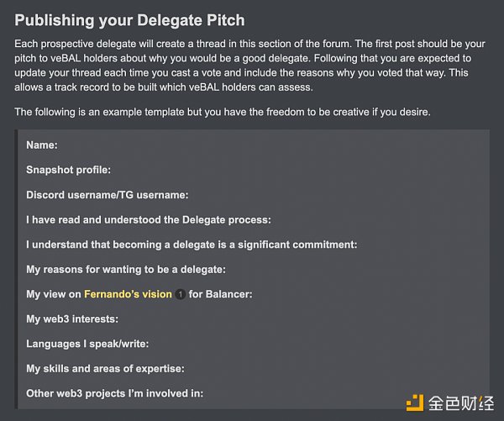Click the link click-count badge showing 1
This screenshot has height=421, width=504.
[180, 295]
